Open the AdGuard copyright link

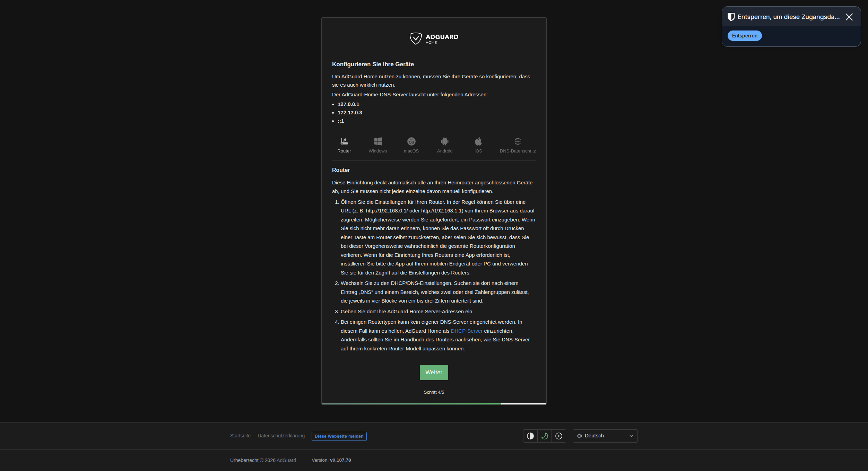(x=286, y=460)
